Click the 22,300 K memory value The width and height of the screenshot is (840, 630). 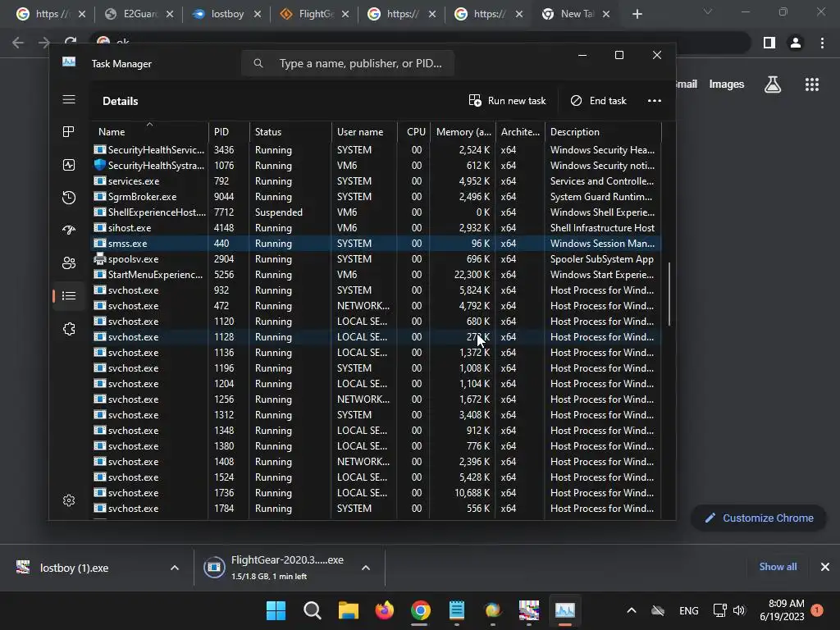pos(472,274)
